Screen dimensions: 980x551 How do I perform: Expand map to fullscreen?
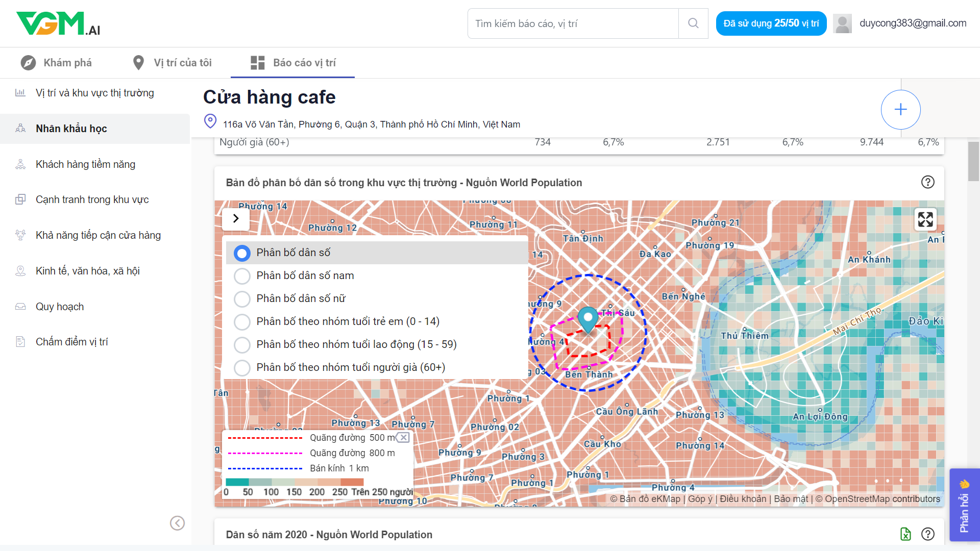coord(925,219)
